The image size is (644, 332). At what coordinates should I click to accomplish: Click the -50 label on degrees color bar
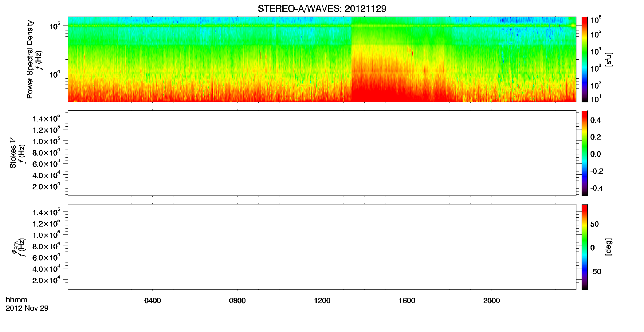pos(596,272)
